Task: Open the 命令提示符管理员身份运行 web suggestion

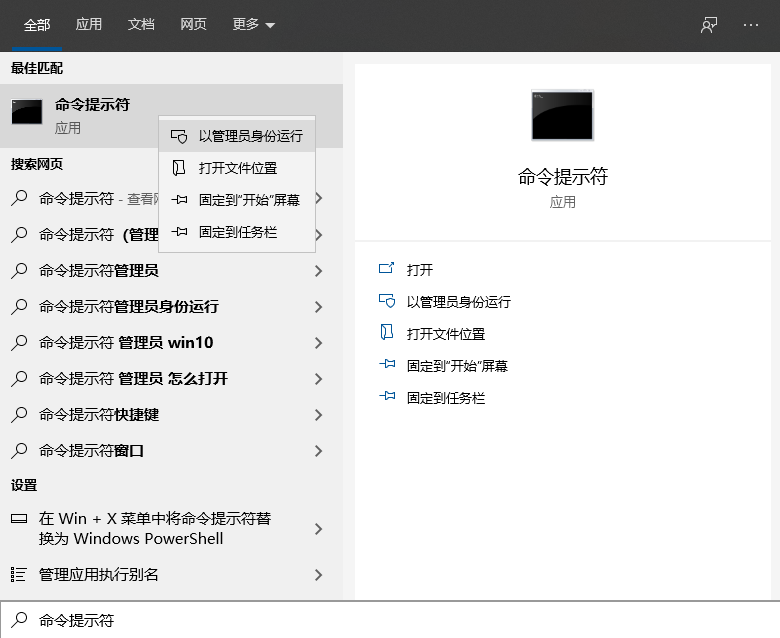Action: 128,307
